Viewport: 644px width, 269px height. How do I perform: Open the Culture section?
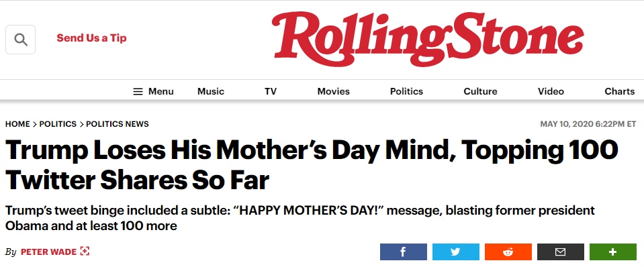tap(480, 91)
